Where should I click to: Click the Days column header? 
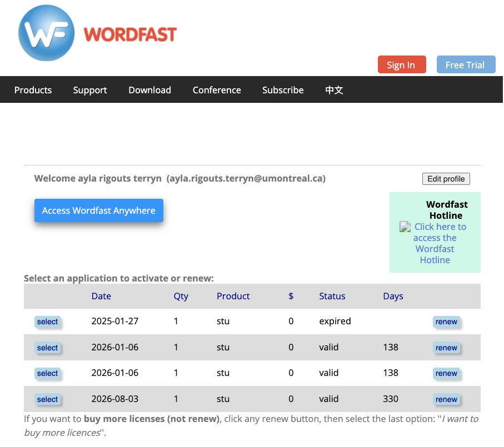[x=393, y=296]
